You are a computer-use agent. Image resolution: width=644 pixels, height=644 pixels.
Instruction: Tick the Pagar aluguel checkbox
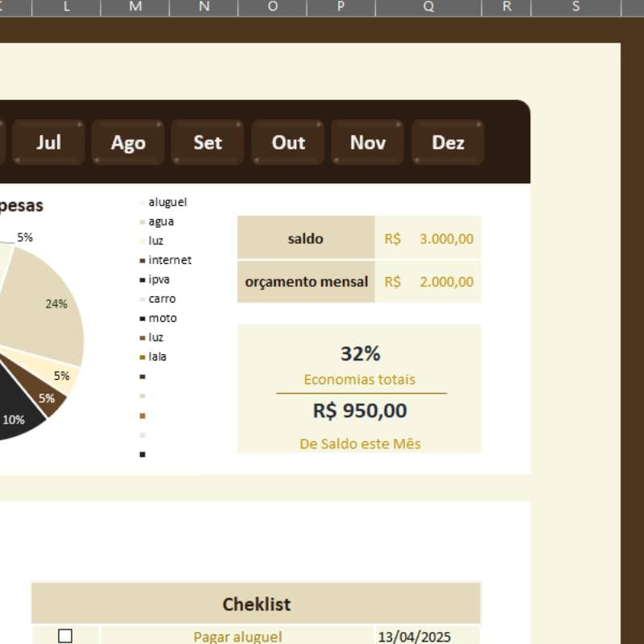(x=65, y=636)
